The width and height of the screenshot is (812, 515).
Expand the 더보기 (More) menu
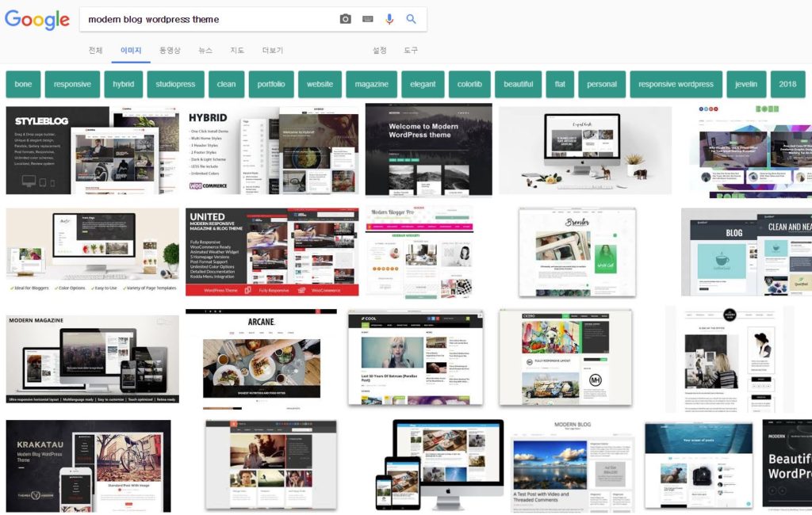point(273,51)
